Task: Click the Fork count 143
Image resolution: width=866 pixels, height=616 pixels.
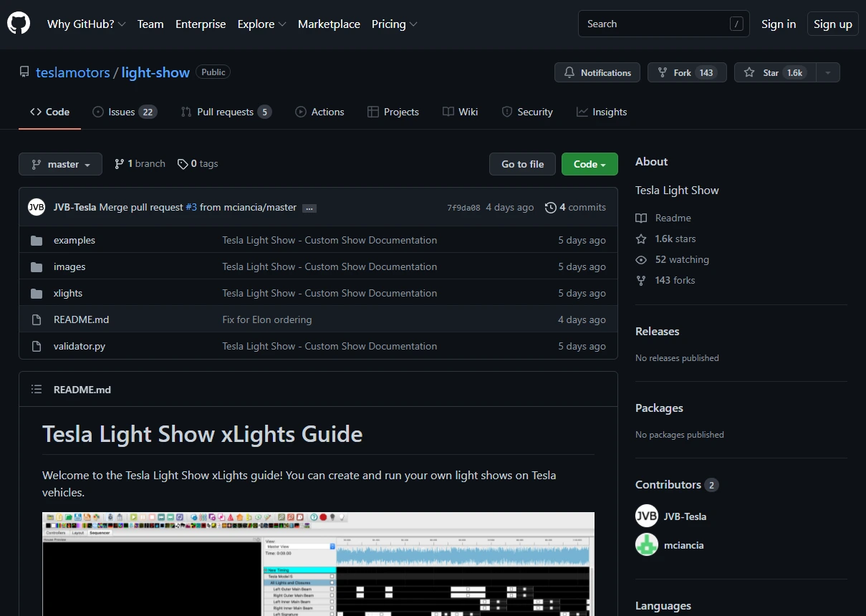Action: point(706,72)
